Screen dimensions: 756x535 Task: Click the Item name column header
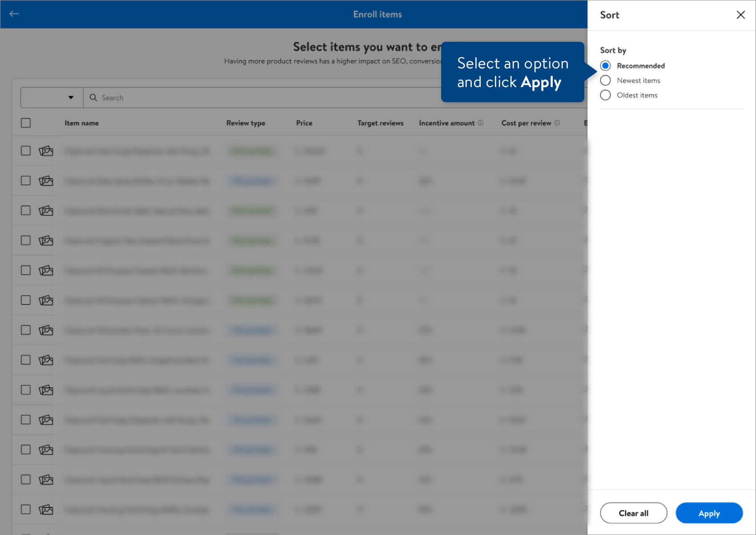[82, 123]
